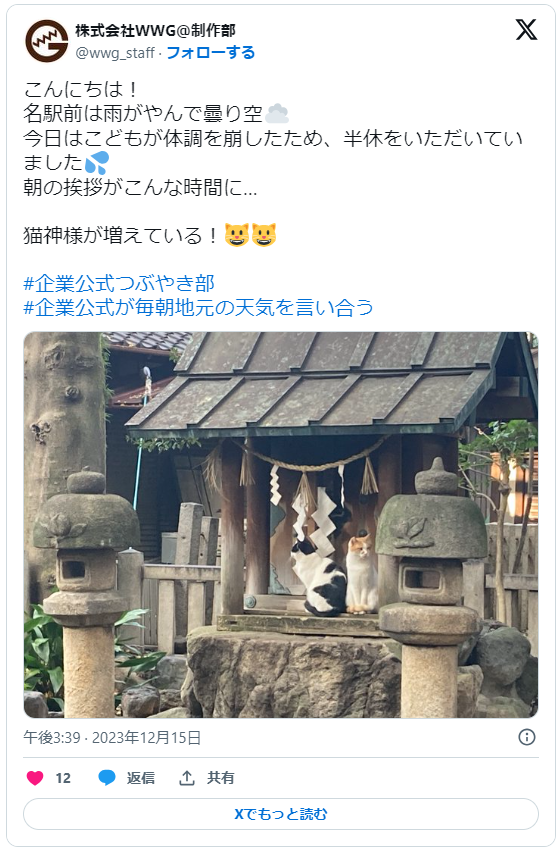Open hashtag #企業公式つぶやき部
Screen dimensions: 560x851
coord(119,283)
